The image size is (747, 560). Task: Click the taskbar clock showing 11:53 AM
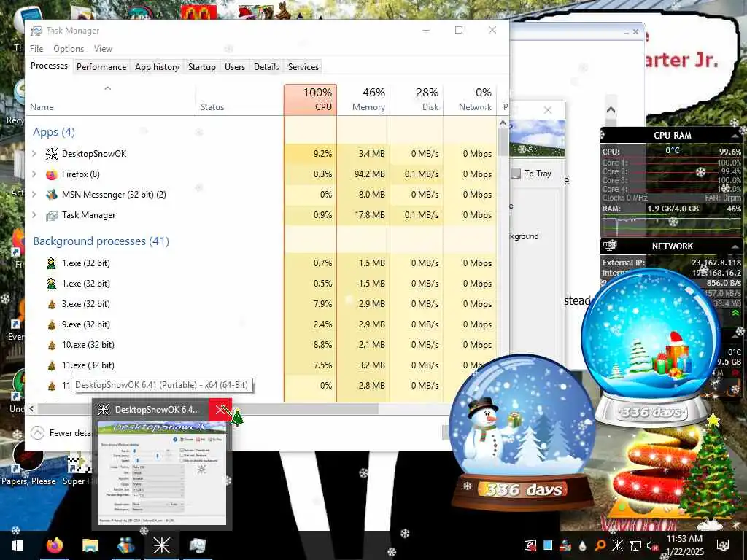[x=684, y=545]
